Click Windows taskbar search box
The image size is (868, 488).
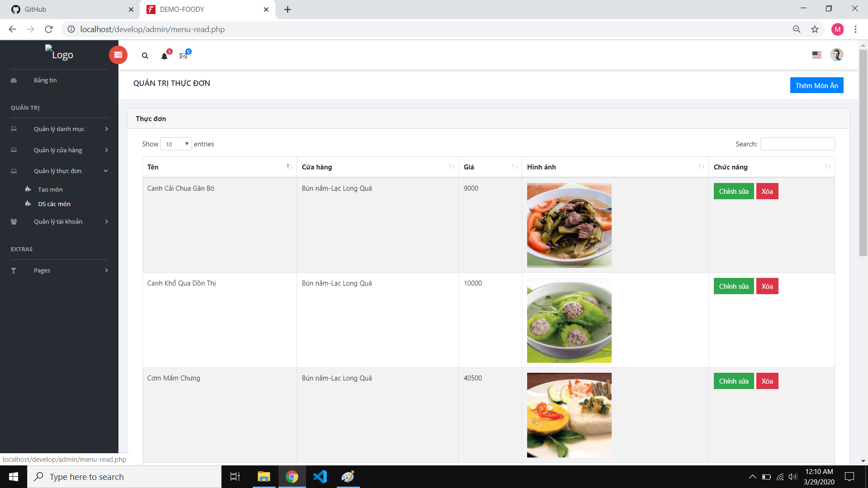click(124, 477)
